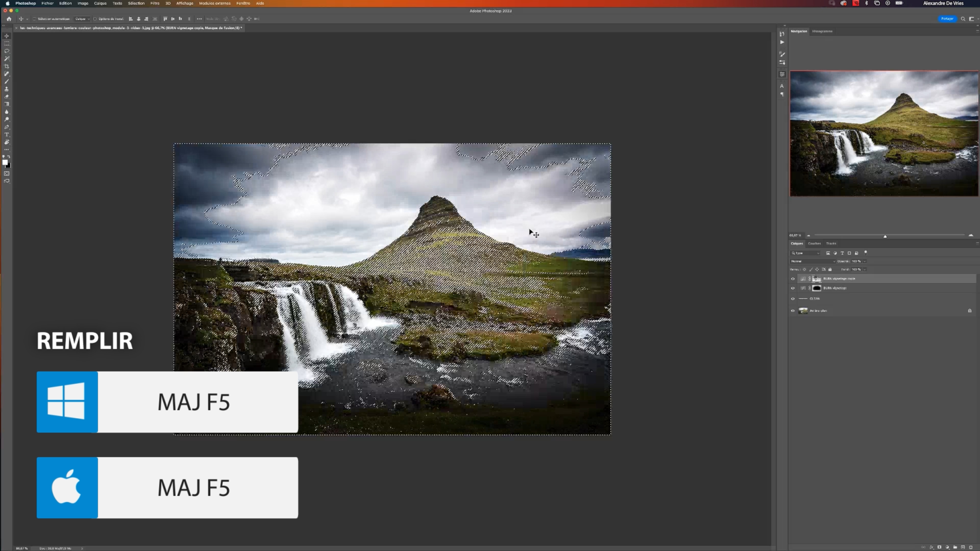This screenshot has width=980, height=551.
Task: Choose the Text tool
Action: pos(6,135)
